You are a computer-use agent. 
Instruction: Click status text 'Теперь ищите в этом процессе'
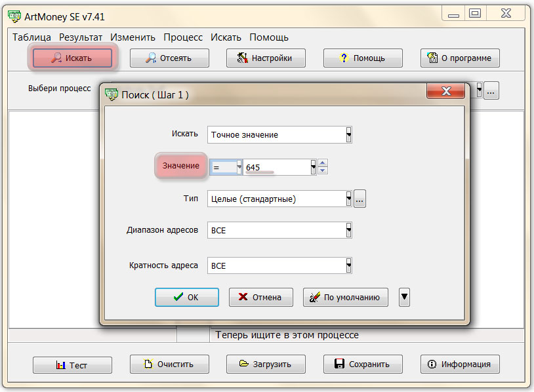pos(287,335)
